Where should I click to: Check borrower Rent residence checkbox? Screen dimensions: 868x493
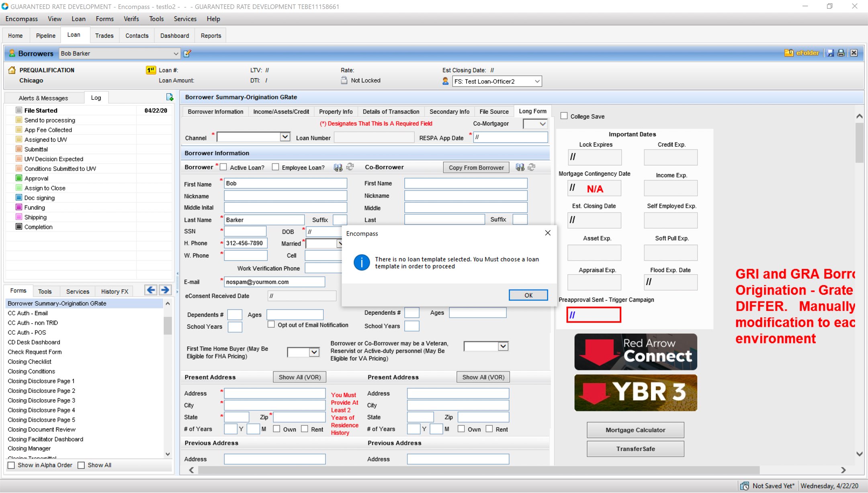(305, 429)
